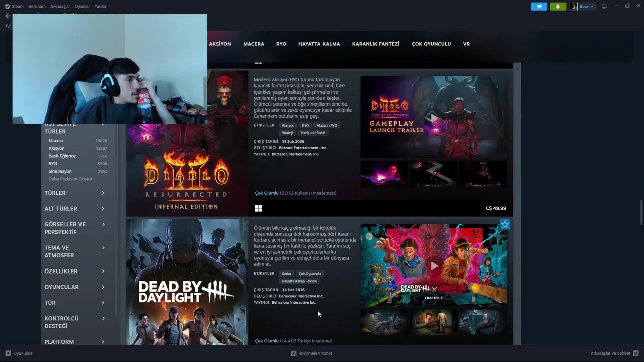644x362 pixels.
Task: Click the Reus profile avatar
Action: [x=574, y=6]
